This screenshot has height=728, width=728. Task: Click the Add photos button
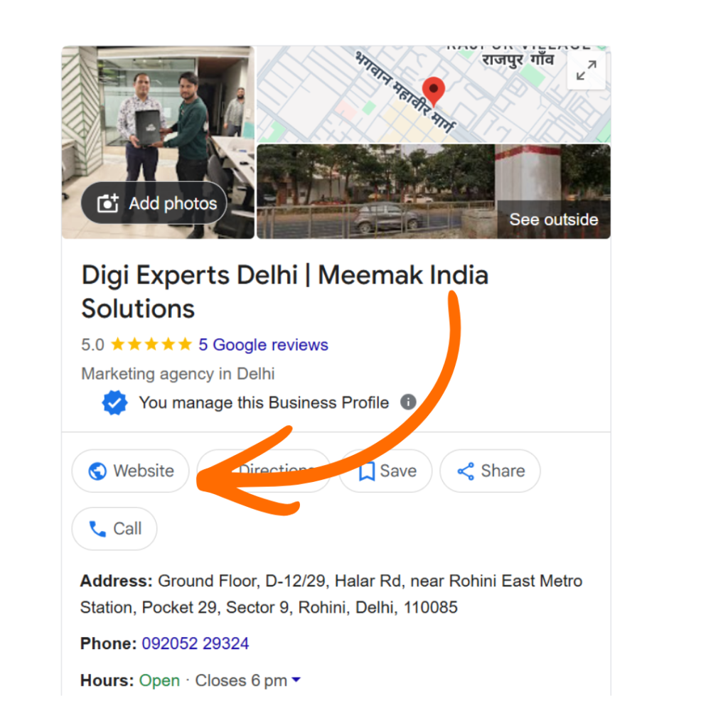point(154,203)
